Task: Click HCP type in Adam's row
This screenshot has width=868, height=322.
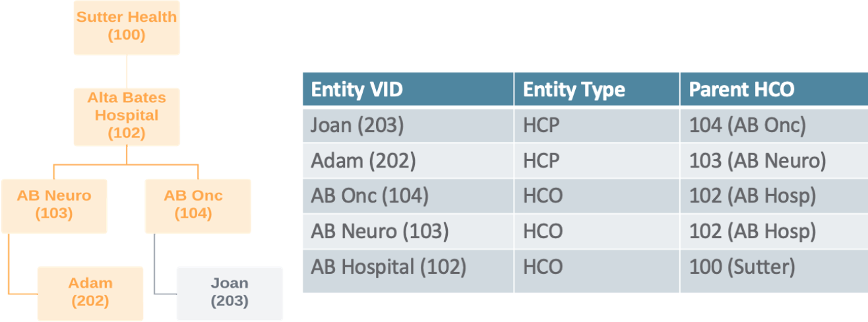Action: point(542,160)
